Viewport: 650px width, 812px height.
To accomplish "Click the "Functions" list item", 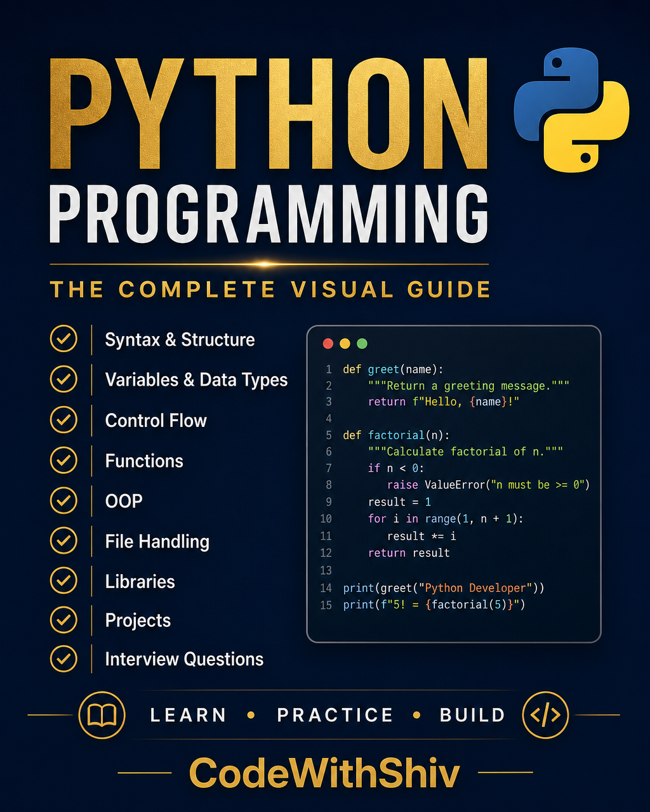I will [x=144, y=461].
